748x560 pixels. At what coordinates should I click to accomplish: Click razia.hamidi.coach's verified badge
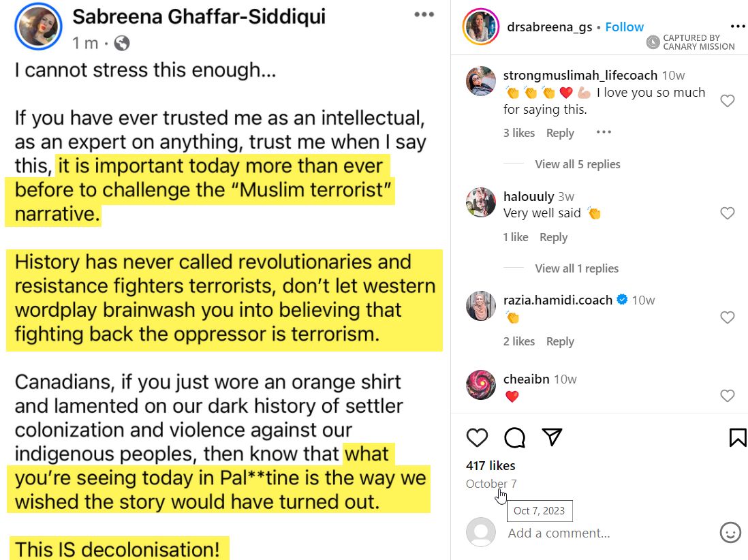click(621, 299)
